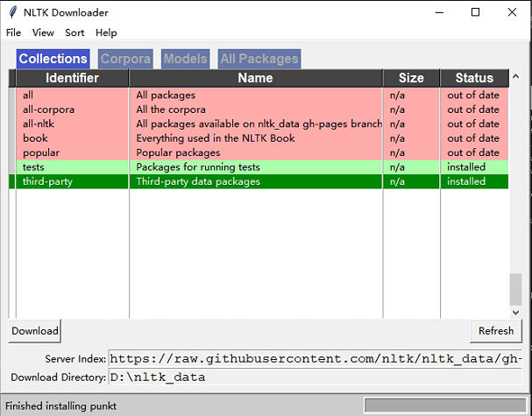This screenshot has height=416, width=532.
Task: Minimize the NLTK Downloader window
Action: pos(439,12)
